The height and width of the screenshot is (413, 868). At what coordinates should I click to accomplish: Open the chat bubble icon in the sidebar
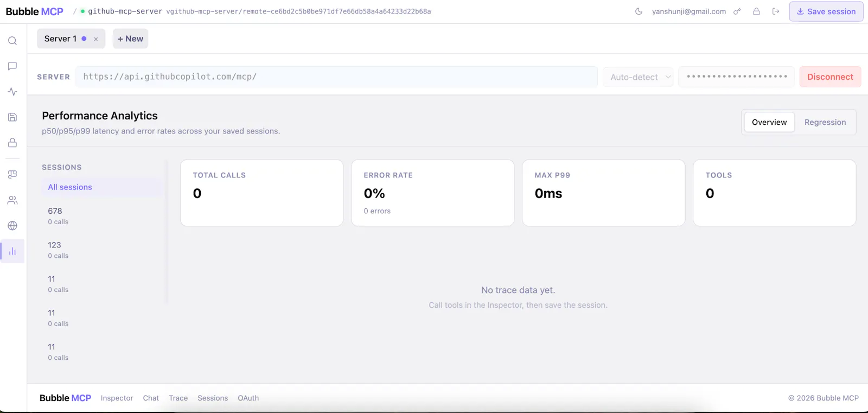pyautogui.click(x=12, y=66)
